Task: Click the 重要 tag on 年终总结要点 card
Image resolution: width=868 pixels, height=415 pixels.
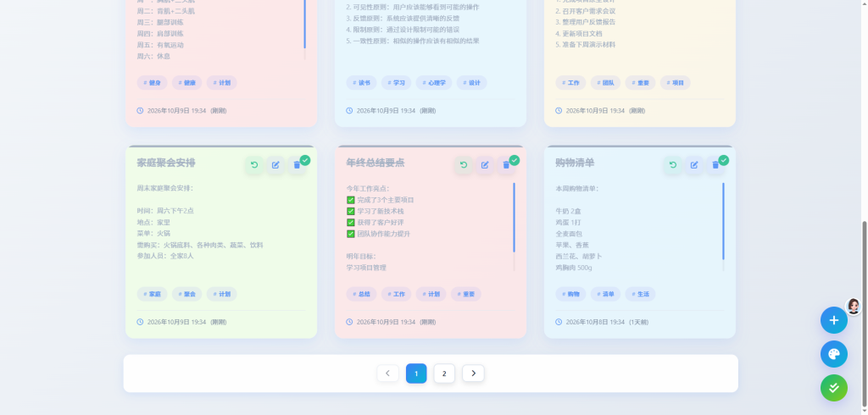Action: click(466, 294)
